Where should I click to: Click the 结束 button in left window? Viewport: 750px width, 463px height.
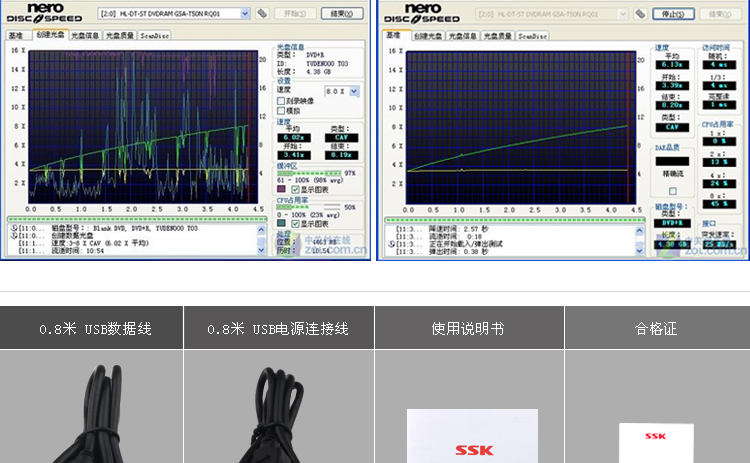pos(342,14)
